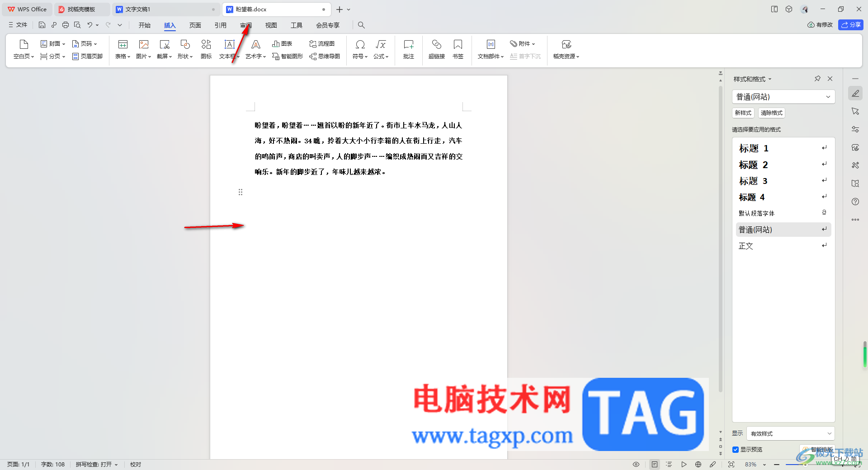This screenshot has width=868, height=470.
Task: Toggle eye protection mode in status bar
Action: pyautogui.click(x=636, y=465)
